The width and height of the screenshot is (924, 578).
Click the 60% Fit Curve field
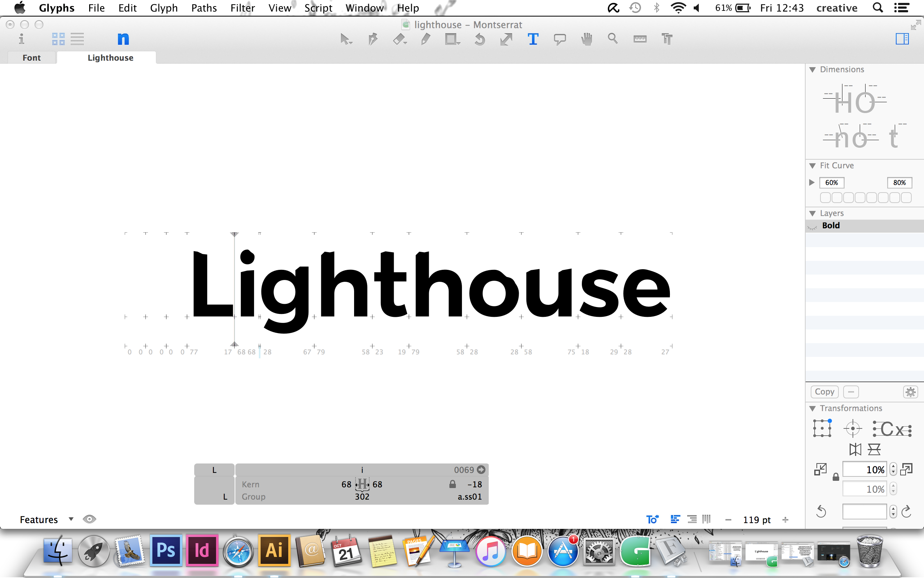[832, 183]
